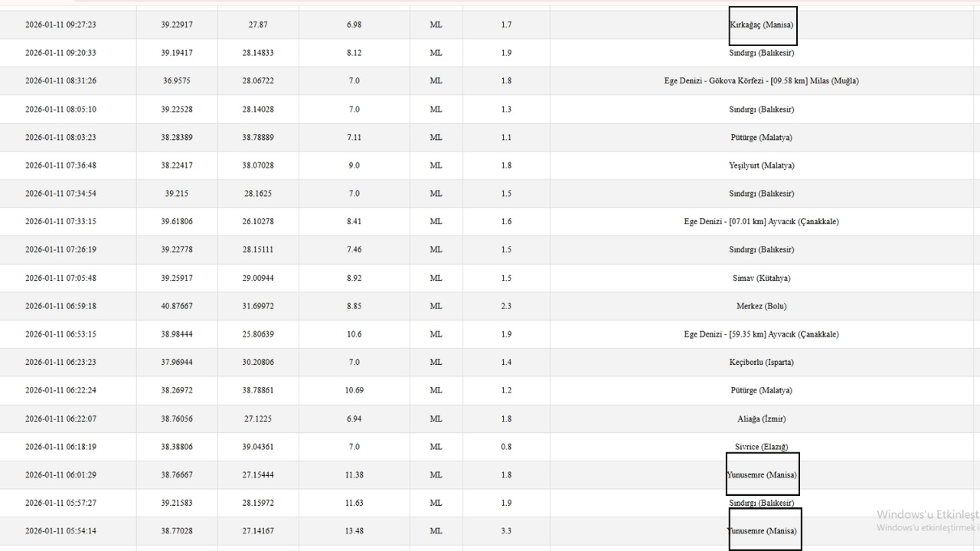
Task: Select the Aliağa (İzmir) location cell
Action: 761,419
